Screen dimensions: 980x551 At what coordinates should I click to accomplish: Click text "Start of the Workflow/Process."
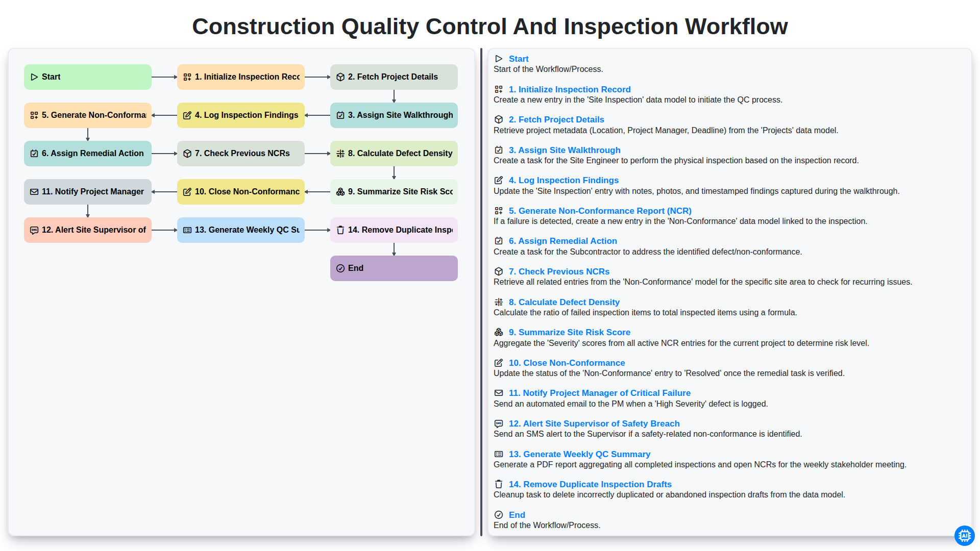coord(548,69)
